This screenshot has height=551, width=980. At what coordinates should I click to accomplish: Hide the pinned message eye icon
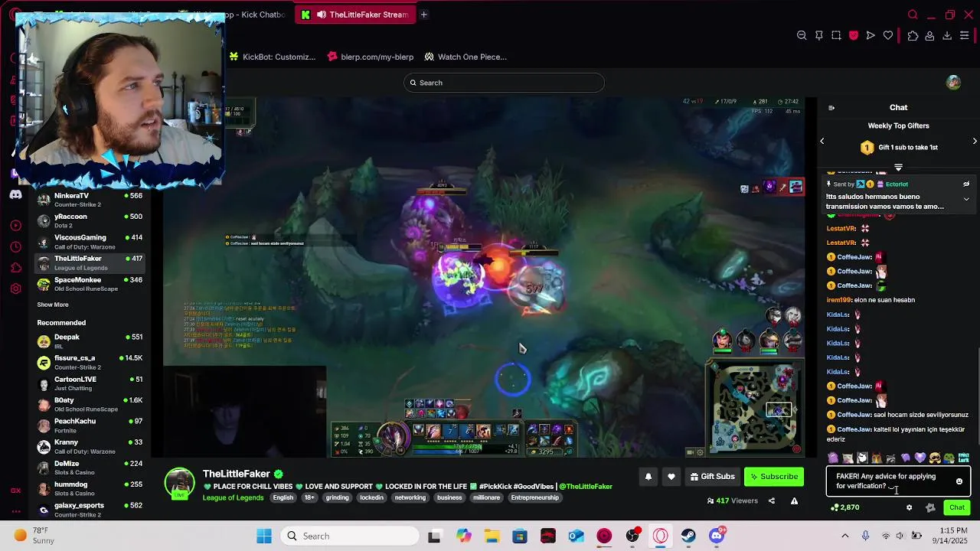pyautogui.click(x=966, y=184)
